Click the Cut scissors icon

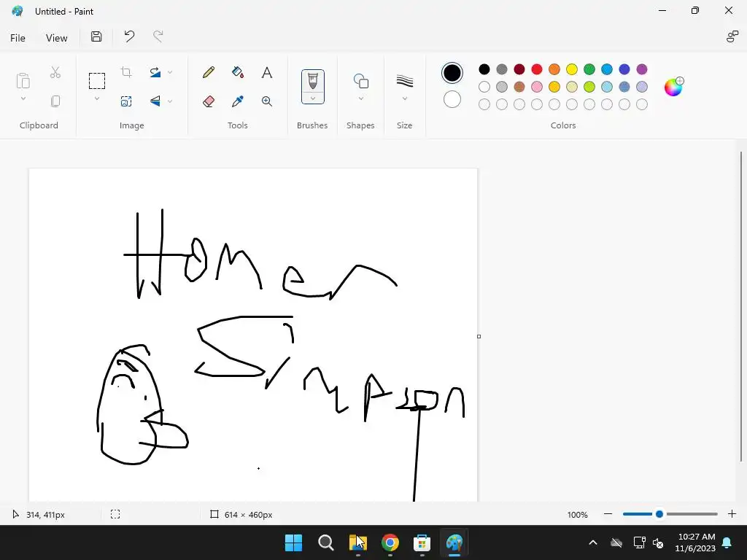coord(55,72)
